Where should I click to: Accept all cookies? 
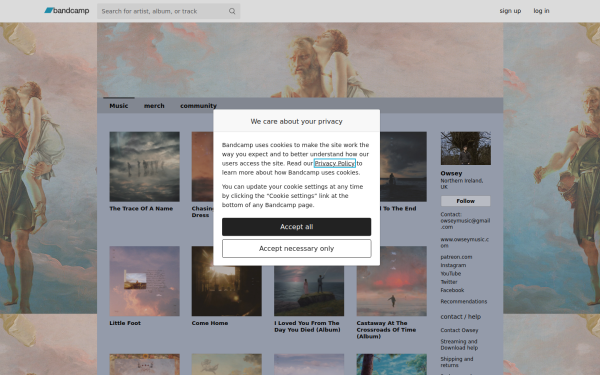click(297, 227)
